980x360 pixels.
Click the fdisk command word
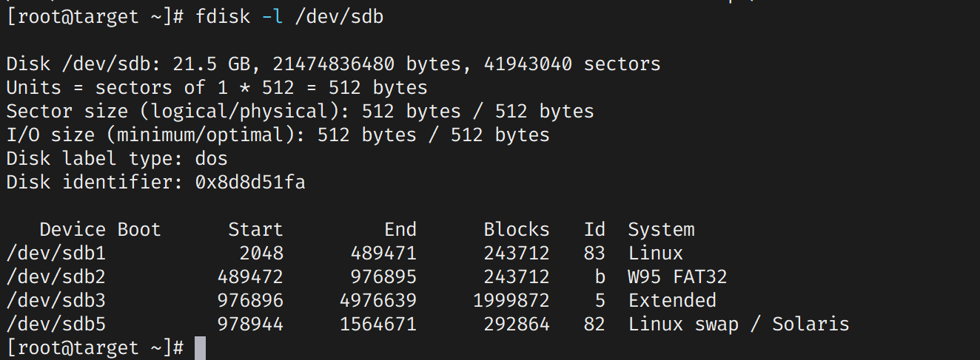[223, 16]
